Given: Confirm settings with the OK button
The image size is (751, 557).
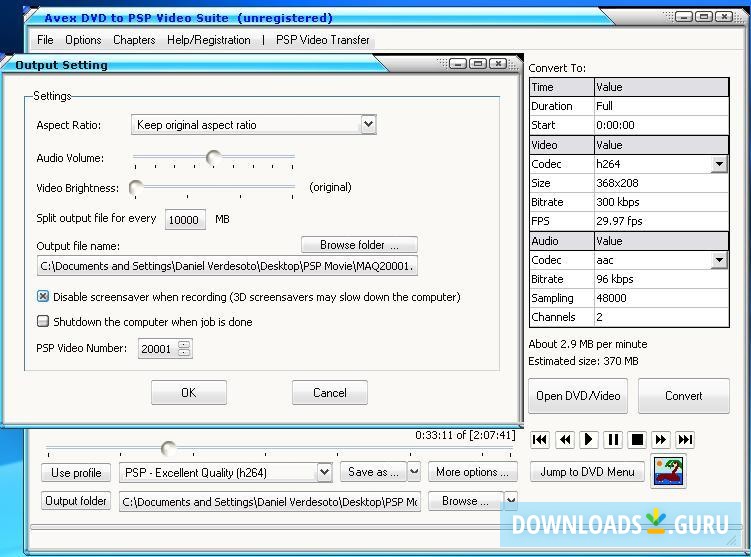Looking at the screenshot, I should pos(189,393).
